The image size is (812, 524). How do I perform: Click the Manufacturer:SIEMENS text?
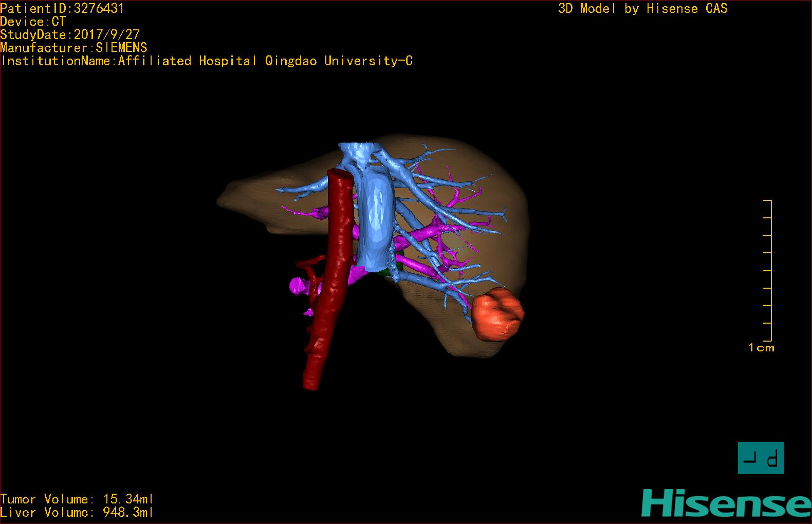coord(73,48)
